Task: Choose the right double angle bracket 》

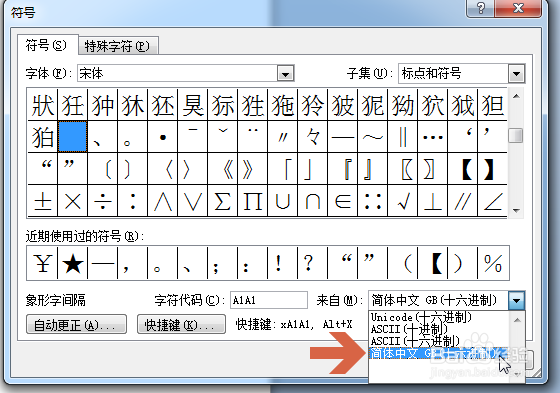Action: click(x=252, y=169)
